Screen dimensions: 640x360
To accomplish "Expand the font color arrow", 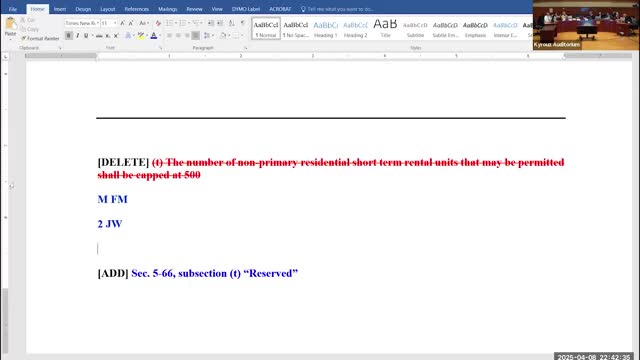I will [x=160, y=36].
